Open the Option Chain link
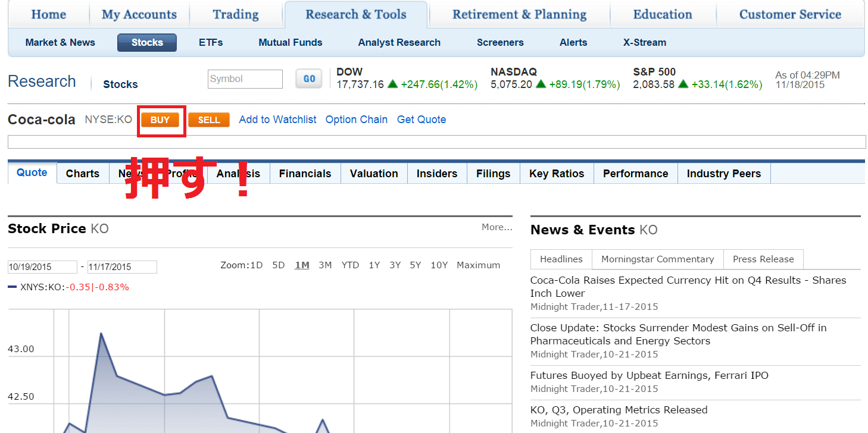Image resolution: width=868 pixels, height=433 pixels. (356, 120)
